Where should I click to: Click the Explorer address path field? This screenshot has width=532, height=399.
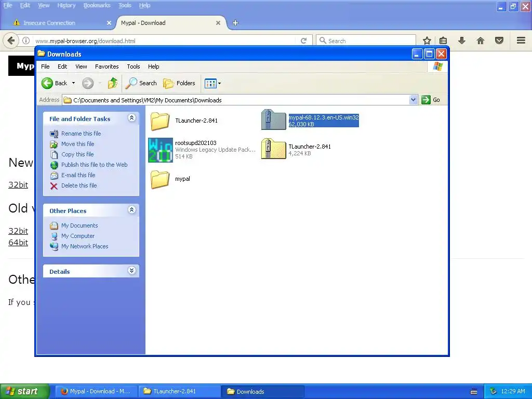pyautogui.click(x=236, y=100)
